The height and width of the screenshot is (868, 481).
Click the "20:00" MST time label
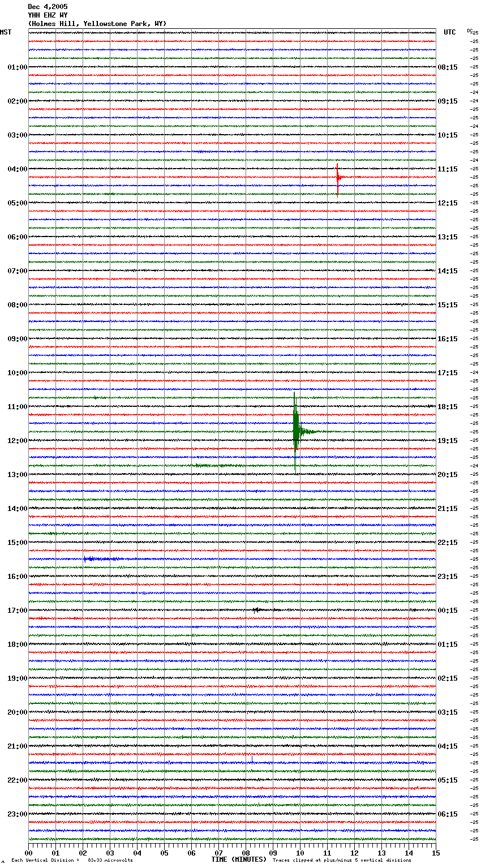point(18,712)
